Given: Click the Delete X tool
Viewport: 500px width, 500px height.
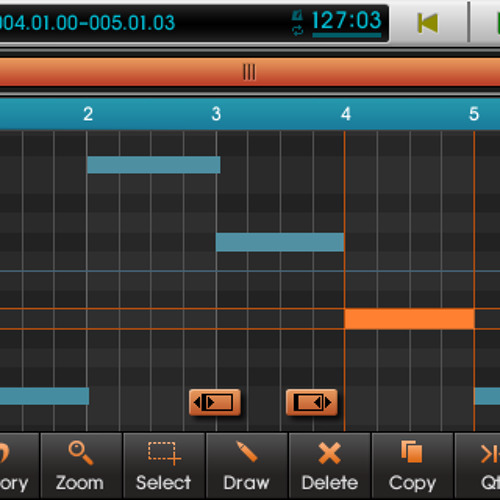Looking at the screenshot, I should 330,466.
